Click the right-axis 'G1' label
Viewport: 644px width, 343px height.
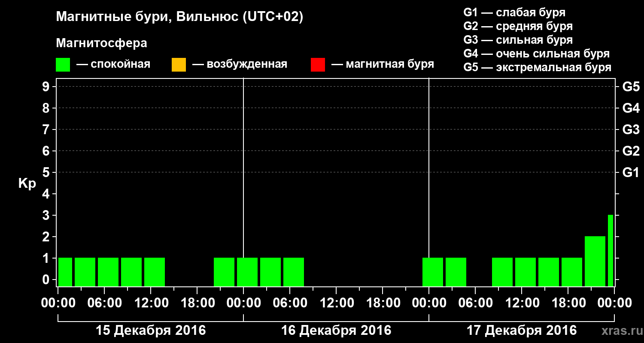(631, 172)
